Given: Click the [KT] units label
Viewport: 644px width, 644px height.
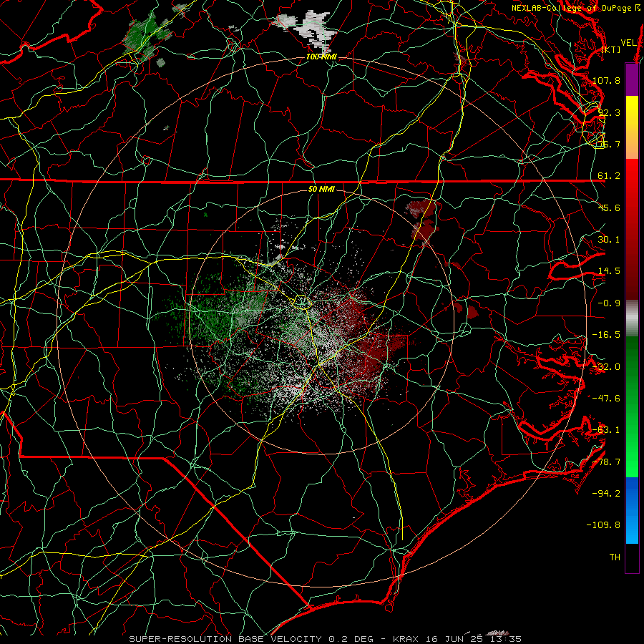Looking at the screenshot, I should point(611,49).
